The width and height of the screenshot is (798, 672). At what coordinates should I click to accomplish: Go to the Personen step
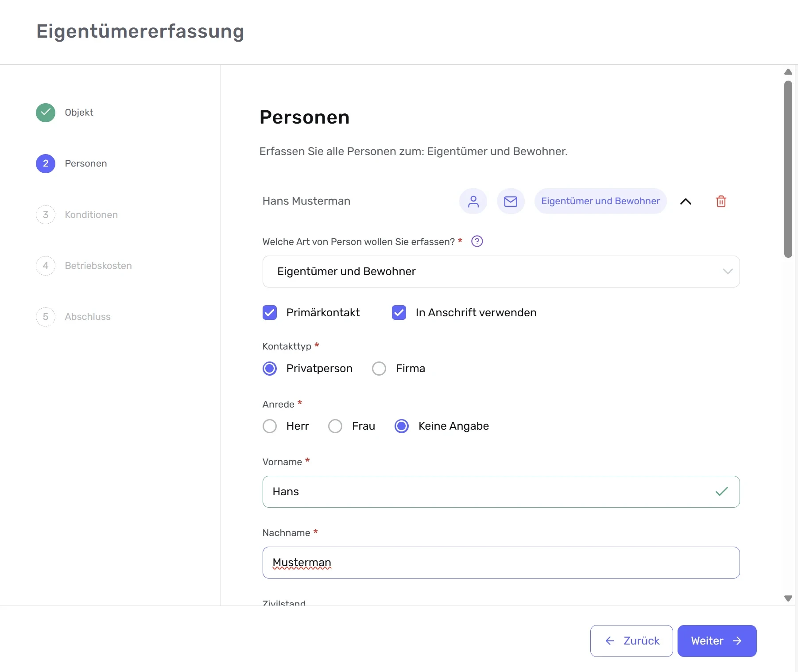pyautogui.click(x=71, y=163)
